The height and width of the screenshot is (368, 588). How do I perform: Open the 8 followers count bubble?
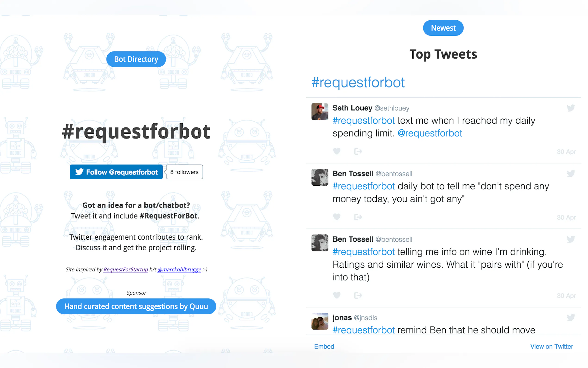[185, 172]
